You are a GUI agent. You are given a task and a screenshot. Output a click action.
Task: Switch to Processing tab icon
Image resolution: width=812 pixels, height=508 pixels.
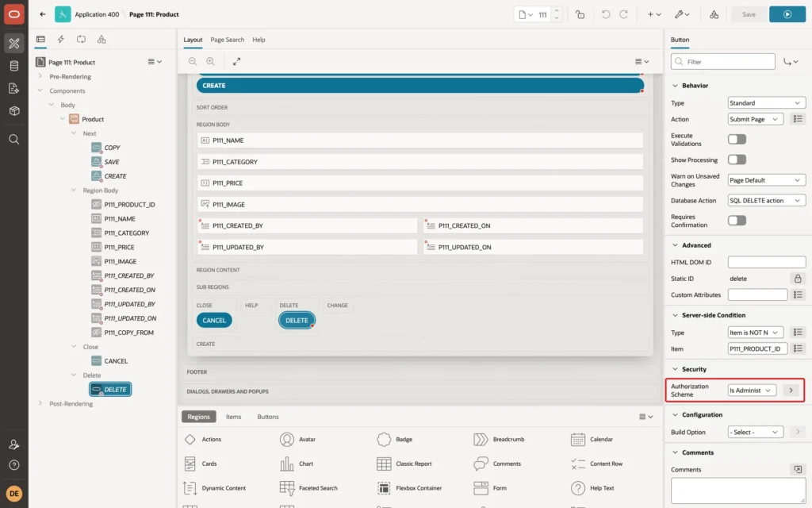[82, 40]
